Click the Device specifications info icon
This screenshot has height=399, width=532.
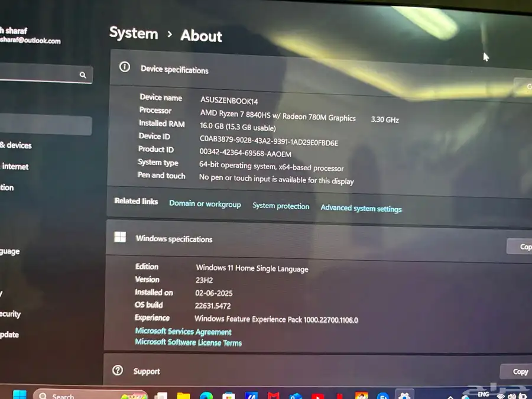click(x=125, y=67)
